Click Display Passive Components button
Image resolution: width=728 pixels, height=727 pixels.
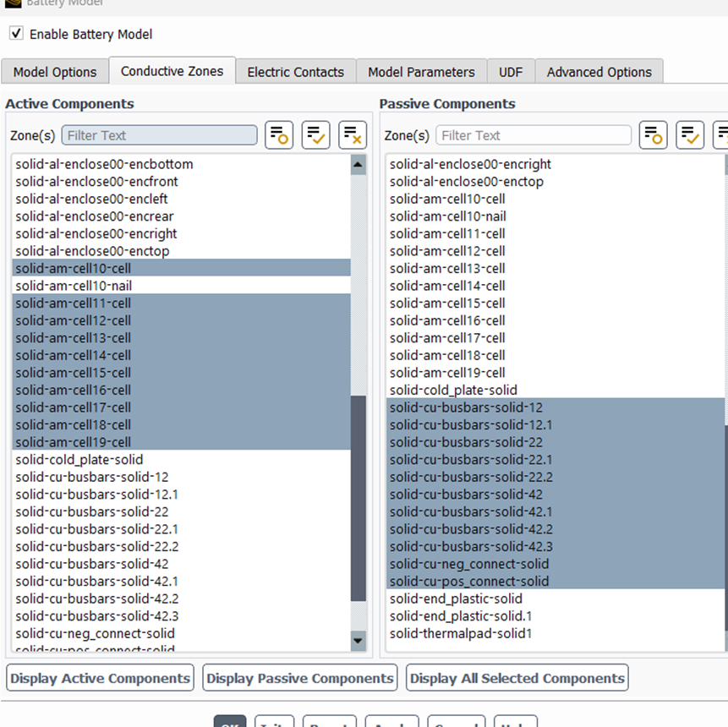pos(300,678)
